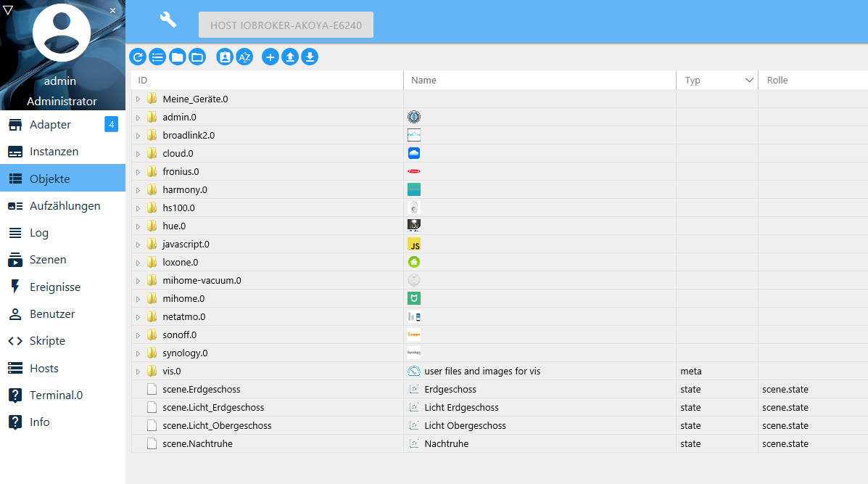Add new object plus icon
The width and height of the screenshot is (868, 484).
point(270,57)
